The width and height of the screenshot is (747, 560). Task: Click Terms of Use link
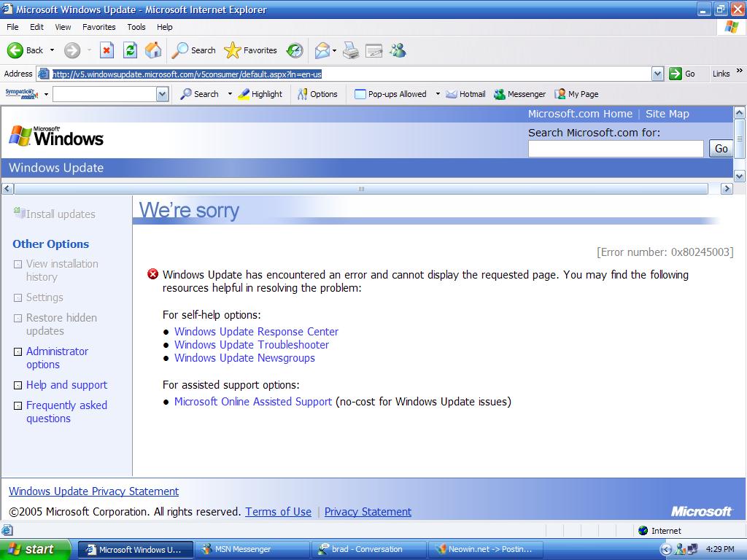(278, 511)
